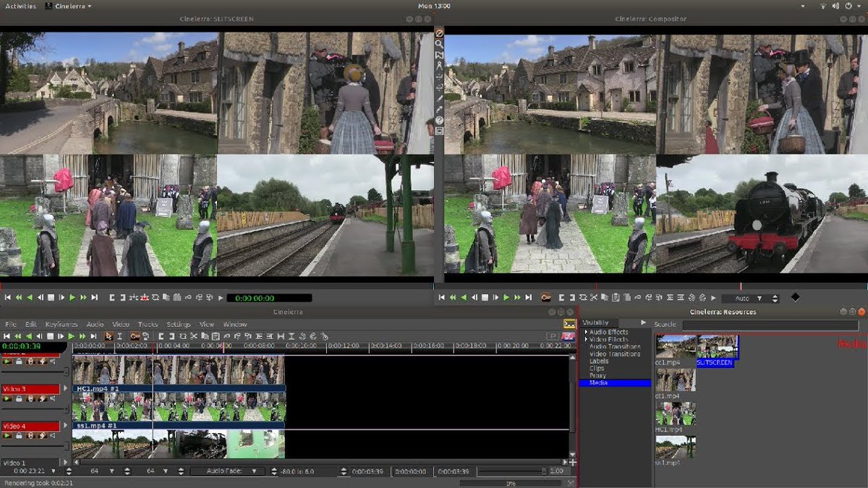Click the protect-video tool at top of Compositor tools
Screen dimensions: 868x488
(439, 33)
